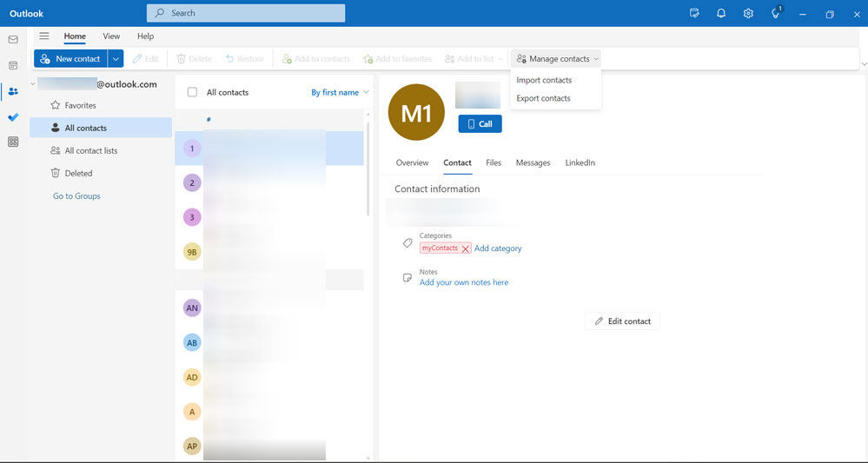Viewport: 868px width, 463px height.
Task: Open the Favorites folder in the sidebar
Action: point(80,105)
